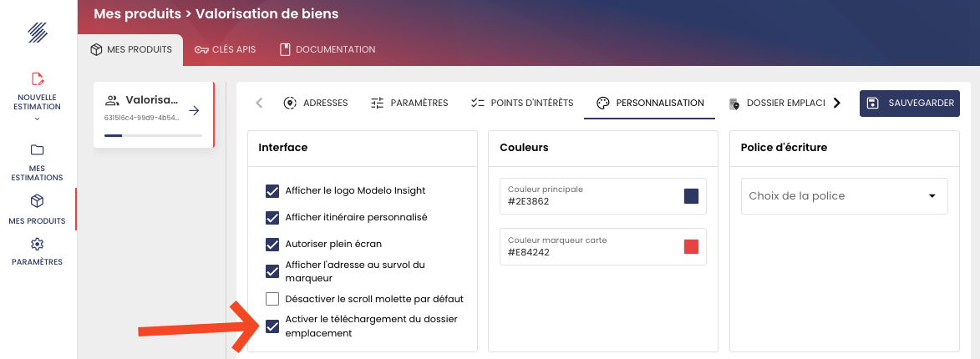Switch to Points d'intérêts tab
Screen dimensions: 980x359
tap(522, 103)
